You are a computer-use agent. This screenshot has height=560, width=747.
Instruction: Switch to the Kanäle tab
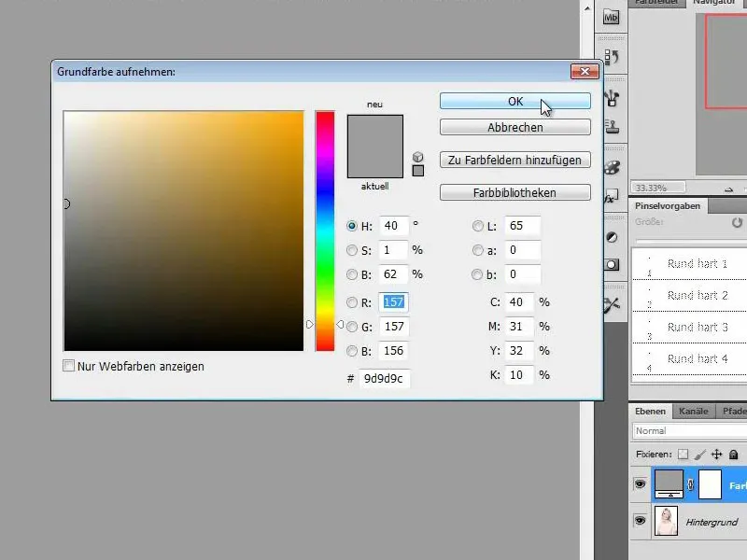coord(692,412)
